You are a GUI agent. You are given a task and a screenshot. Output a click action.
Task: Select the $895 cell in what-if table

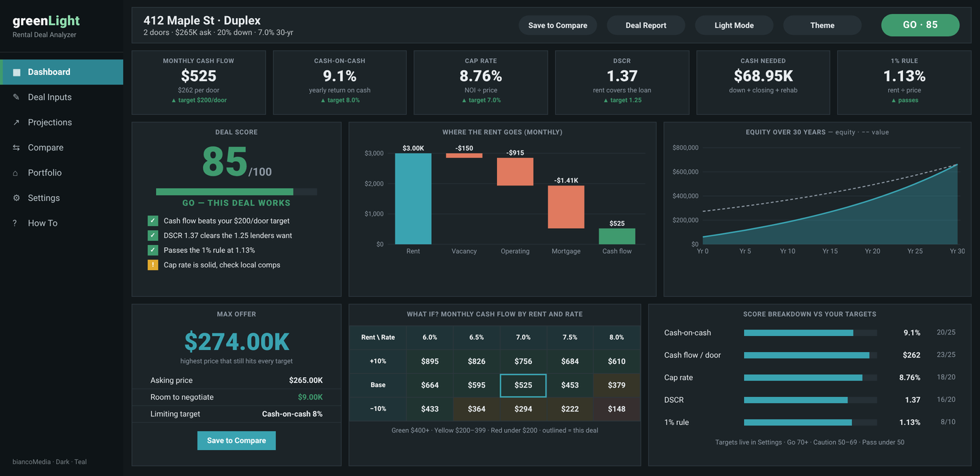(430, 361)
